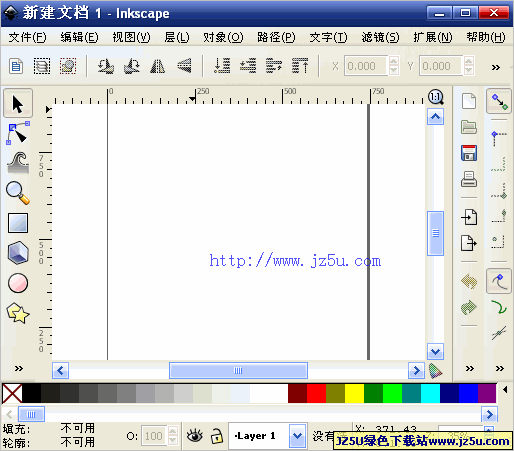Open the 路径(P) menu
This screenshot has height=451, width=514.
click(276, 37)
